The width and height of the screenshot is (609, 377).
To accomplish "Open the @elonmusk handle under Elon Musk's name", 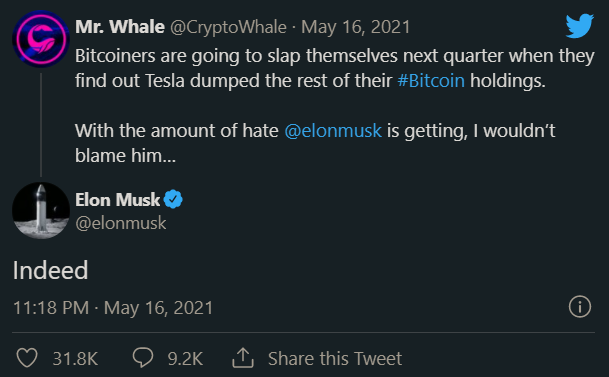I will (121, 223).
